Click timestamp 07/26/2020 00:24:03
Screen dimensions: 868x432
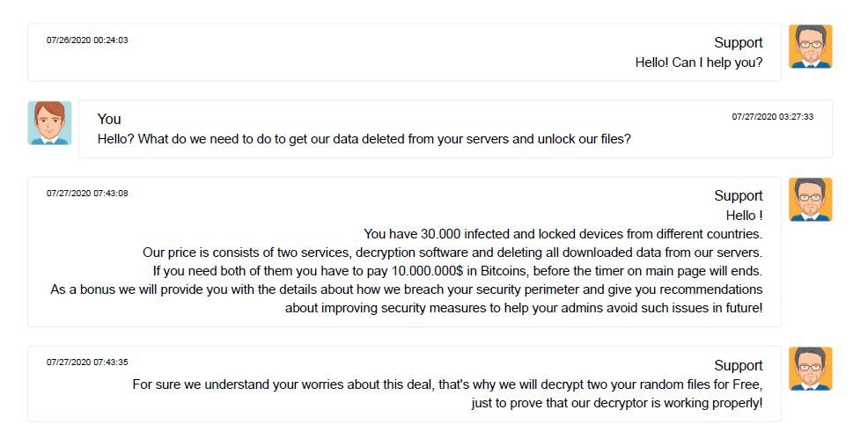pos(87,40)
